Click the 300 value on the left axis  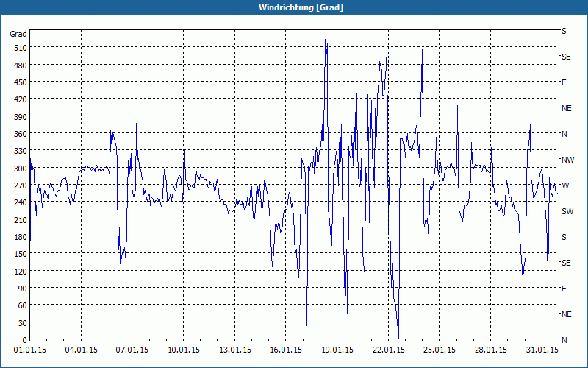click(x=21, y=169)
